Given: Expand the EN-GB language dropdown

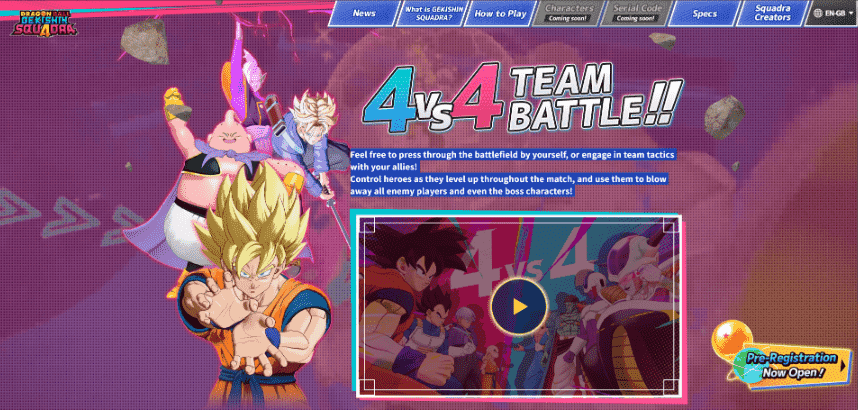Looking at the screenshot, I should coord(831,14).
